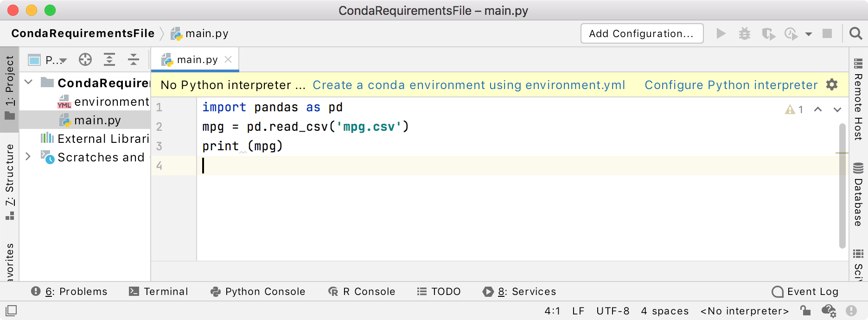Click the Run arrow icon in the toolbar
This screenshot has height=320, width=868.
[721, 33]
